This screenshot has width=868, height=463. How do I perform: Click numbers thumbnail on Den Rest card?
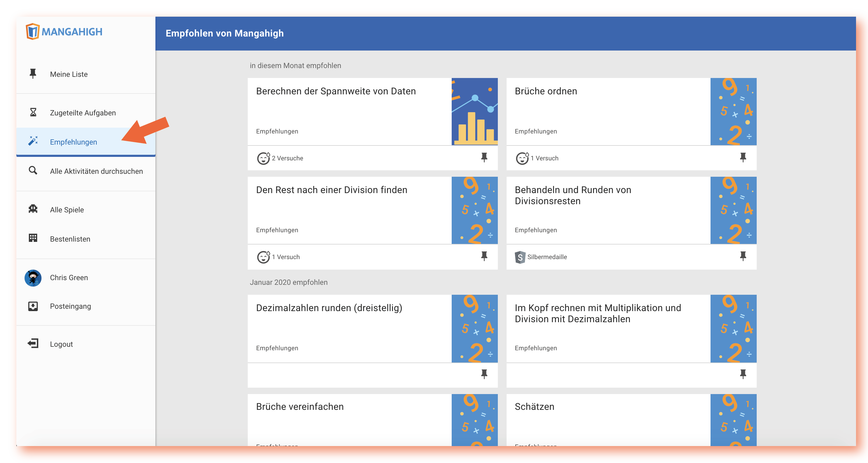pyautogui.click(x=474, y=210)
